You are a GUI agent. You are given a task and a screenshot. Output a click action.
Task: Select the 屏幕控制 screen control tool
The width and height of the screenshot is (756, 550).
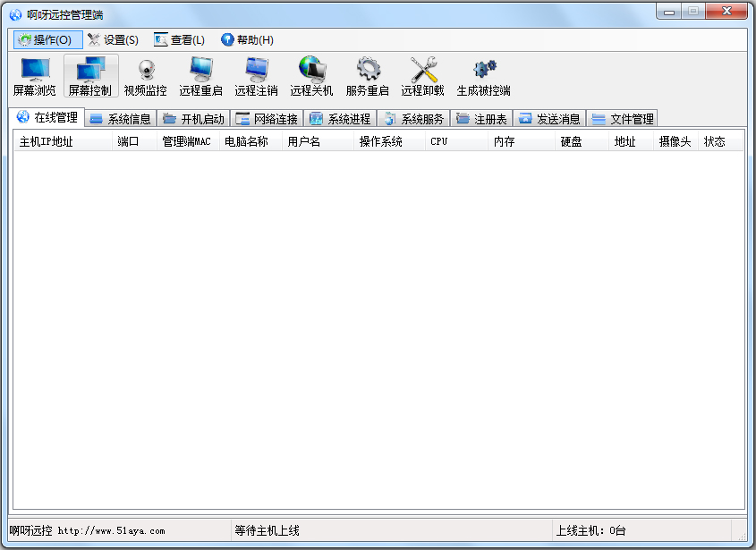coord(90,77)
